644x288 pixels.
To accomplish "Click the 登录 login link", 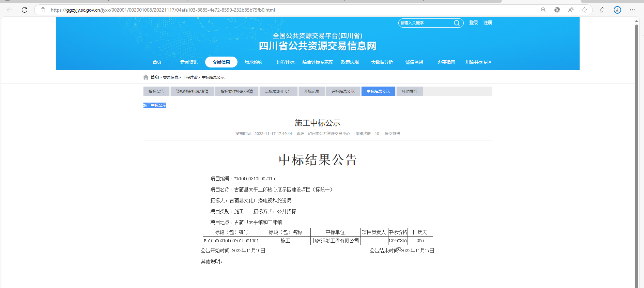I will (x=474, y=22).
